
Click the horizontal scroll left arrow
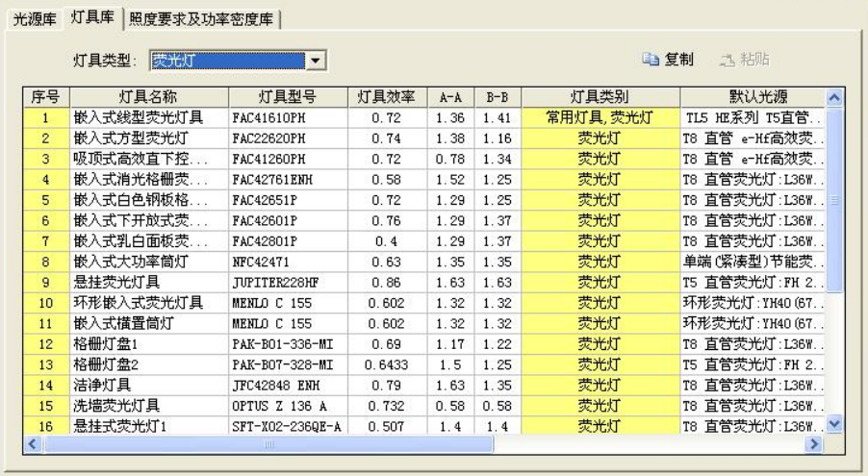(x=33, y=444)
